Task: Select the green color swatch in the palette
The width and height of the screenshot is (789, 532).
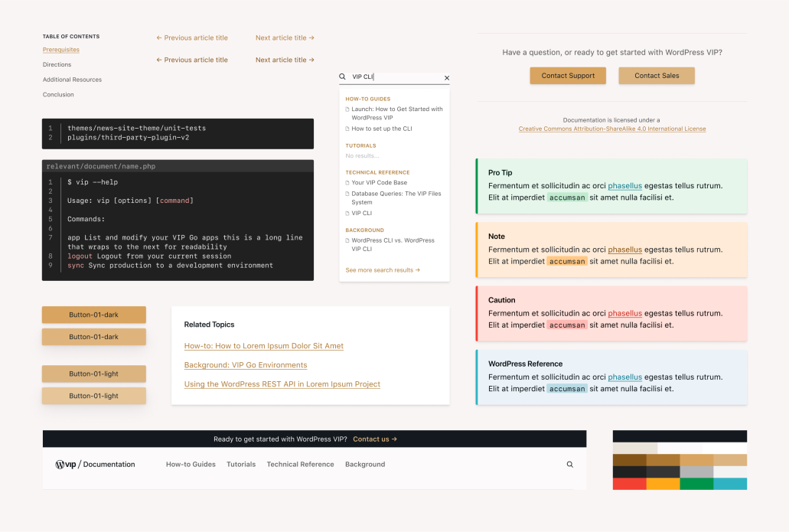Action: (696, 484)
